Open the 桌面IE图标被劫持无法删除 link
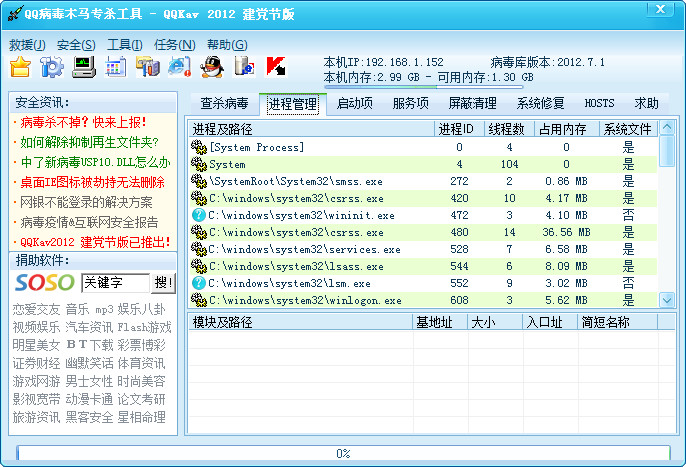 pyautogui.click(x=92, y=182)
